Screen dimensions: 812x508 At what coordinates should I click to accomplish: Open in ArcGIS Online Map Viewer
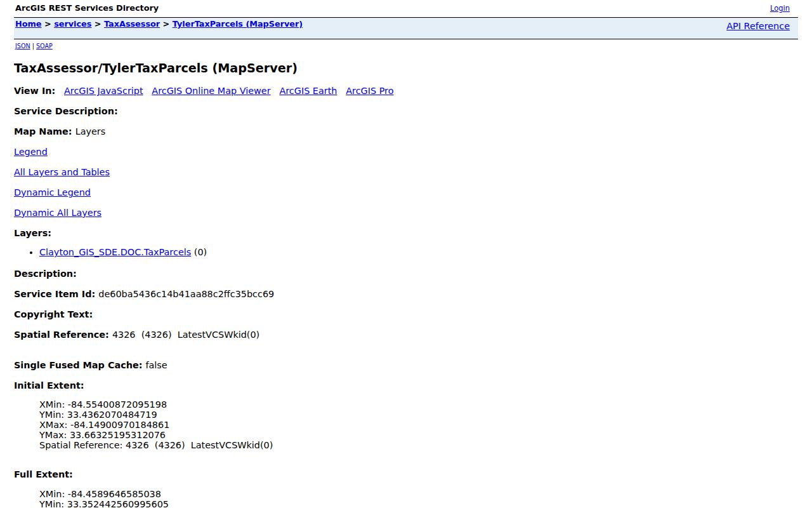tap(211, 91)
